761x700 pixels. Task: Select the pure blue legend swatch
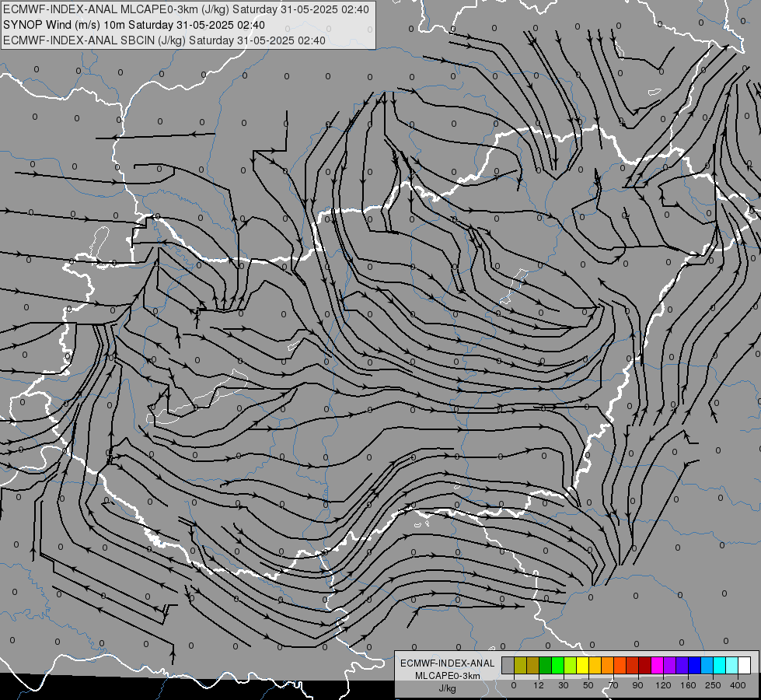click(x=695, y=665)
